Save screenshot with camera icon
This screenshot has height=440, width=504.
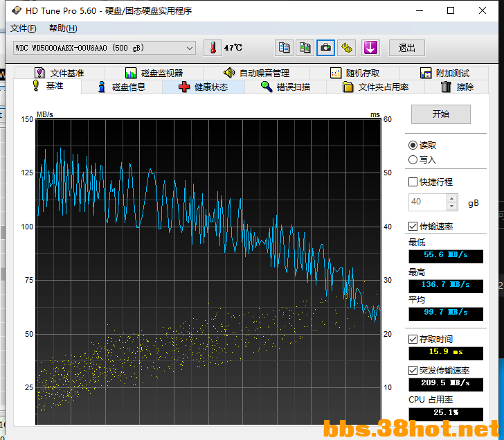(x=325, y=48)
